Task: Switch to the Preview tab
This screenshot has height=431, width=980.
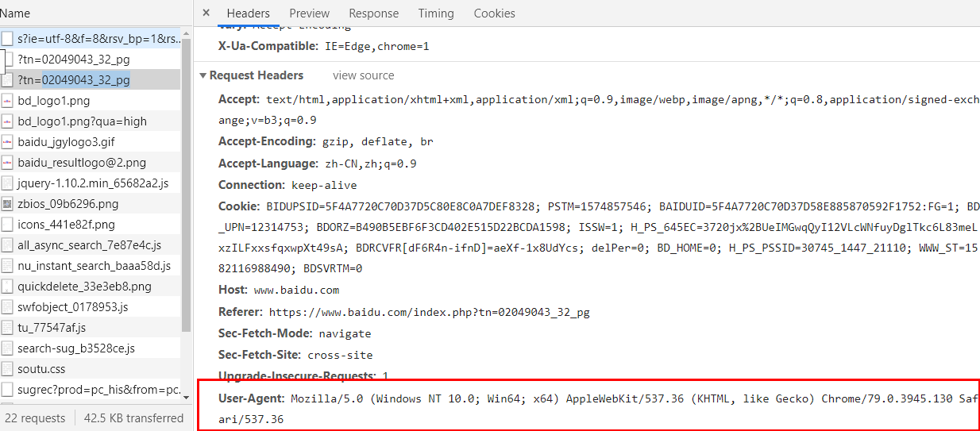Action: (309, 13)
